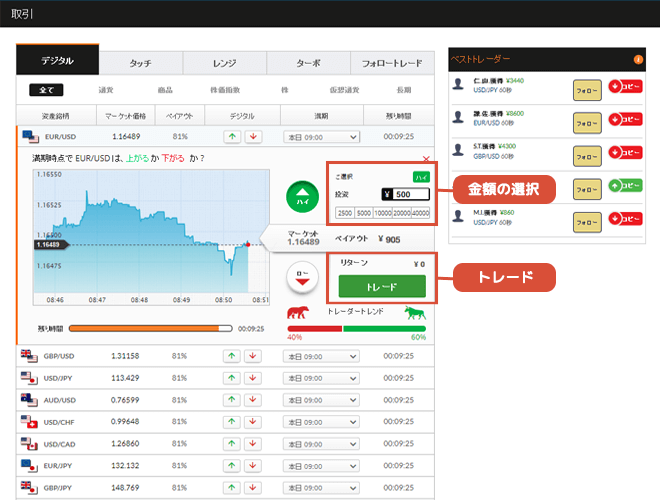Select the USD/JPY row name
The height and width of the screenshot is (500, 660).
[x=58, y=378]
